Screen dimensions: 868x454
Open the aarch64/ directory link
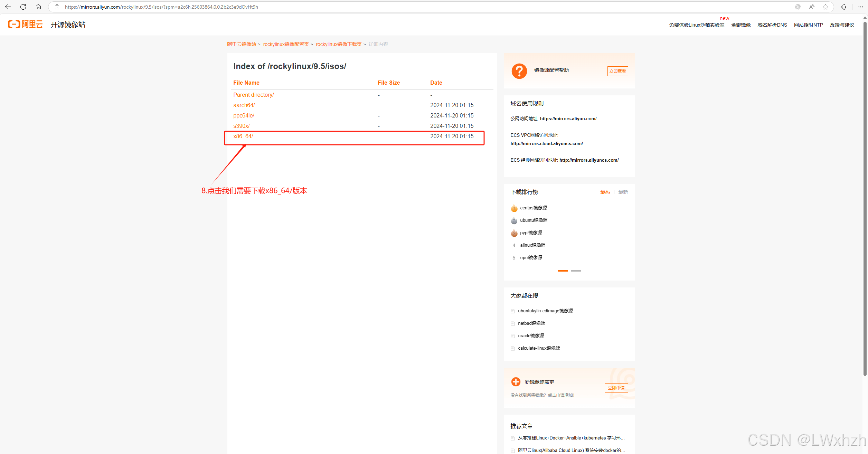tap(244, 105)
